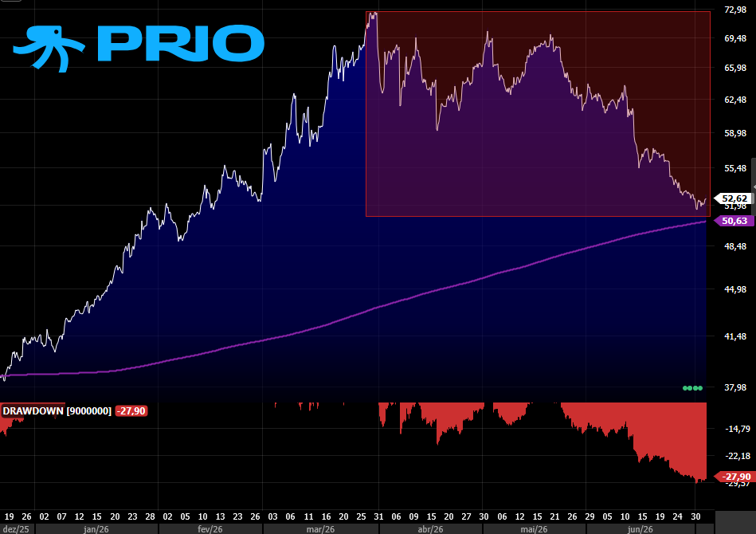Click the date label 31 on time axis
Image resolution: width=756 pixels, height=534 pixels.
378,516
